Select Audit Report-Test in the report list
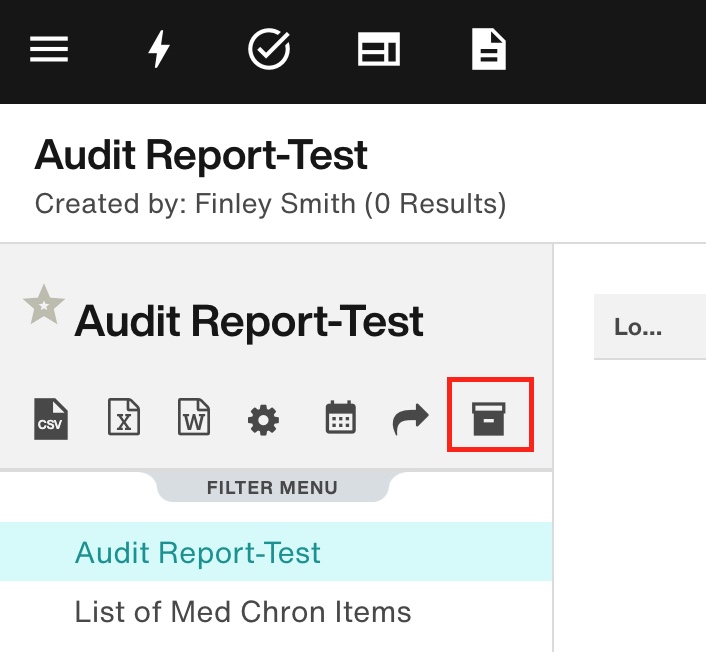 coord(276,552)
